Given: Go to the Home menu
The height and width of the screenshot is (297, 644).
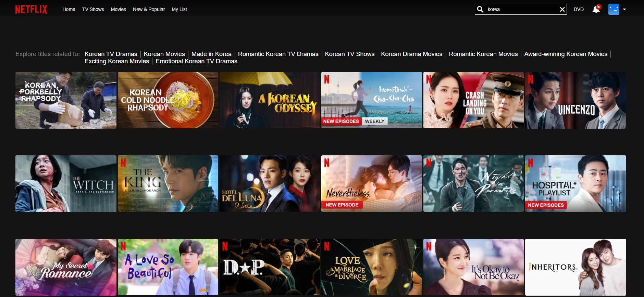Looking at the screenshot, I should coord(69,9).
